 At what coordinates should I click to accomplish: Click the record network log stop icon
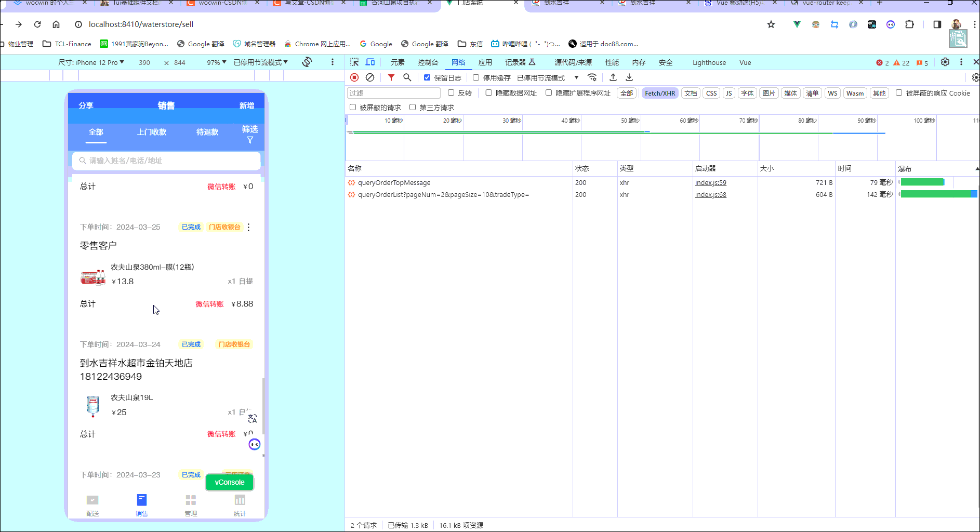pyautogui.click(x=354, y=77)
